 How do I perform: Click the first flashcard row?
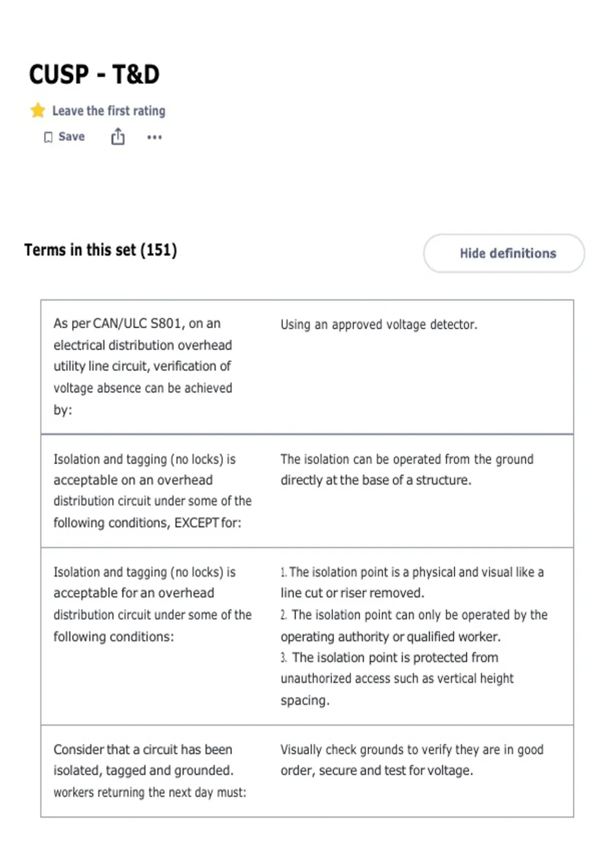(307, 367)
